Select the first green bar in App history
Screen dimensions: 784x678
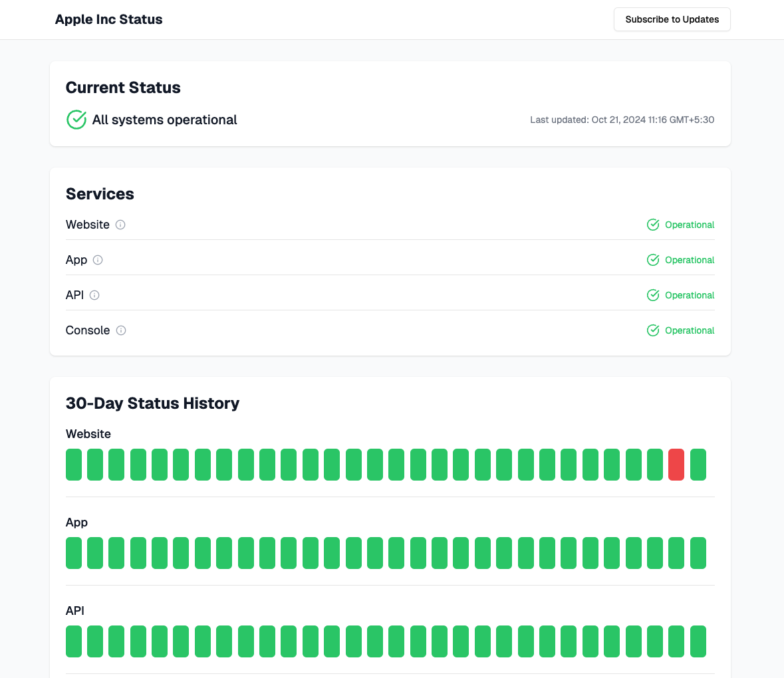74,553
